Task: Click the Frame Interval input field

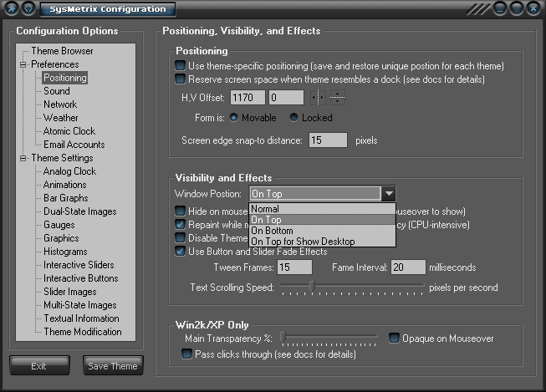Action: (408, 267)
